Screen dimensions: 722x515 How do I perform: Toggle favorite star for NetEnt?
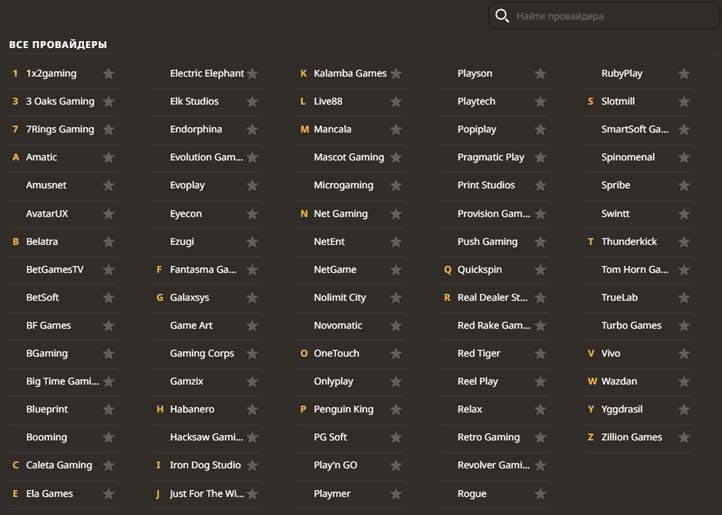396,242
